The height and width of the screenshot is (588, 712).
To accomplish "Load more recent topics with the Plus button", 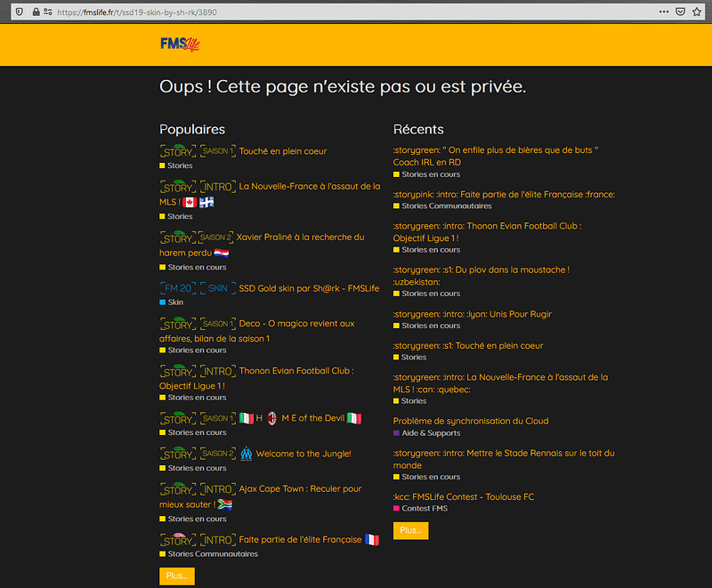I will point(410,530).
